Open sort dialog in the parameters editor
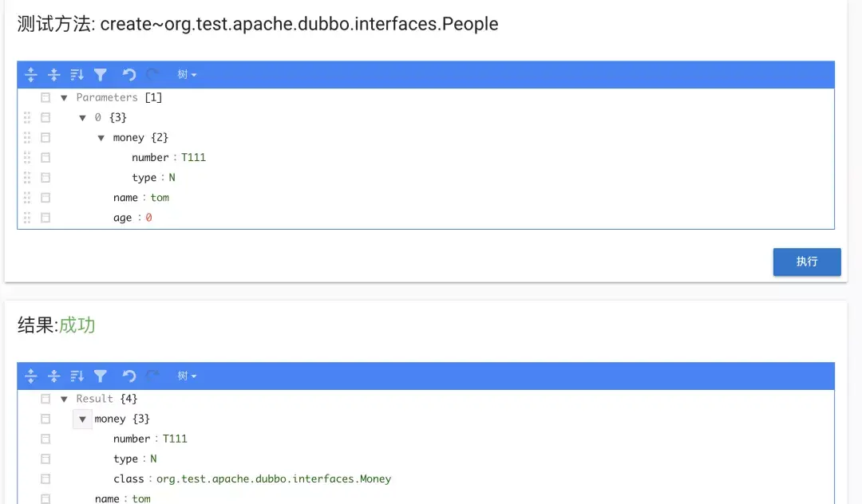The height and width of the screenshot is (504, 862). click(x=77, y=75)
